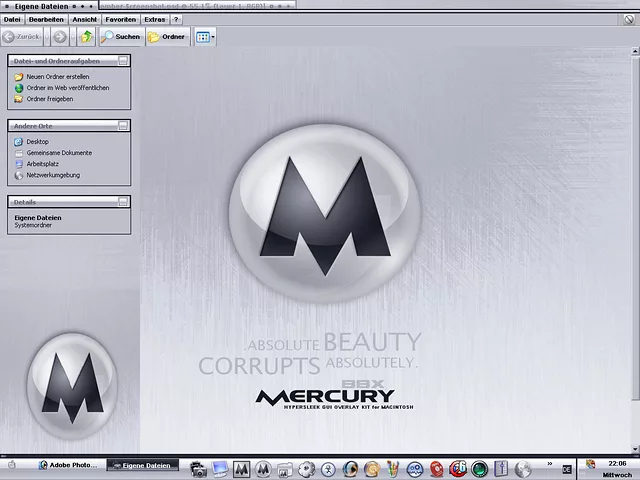Click the person-in-circle icon in the taskbar

pos(328,469)
